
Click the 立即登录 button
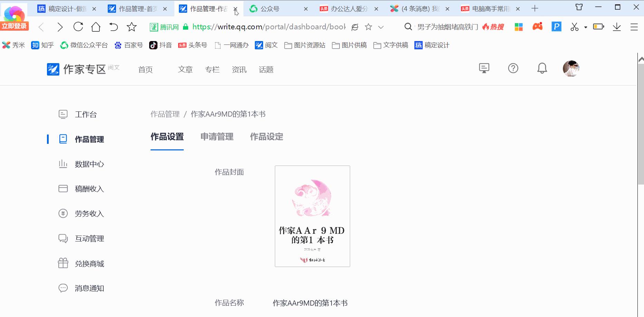pos(14,25)
